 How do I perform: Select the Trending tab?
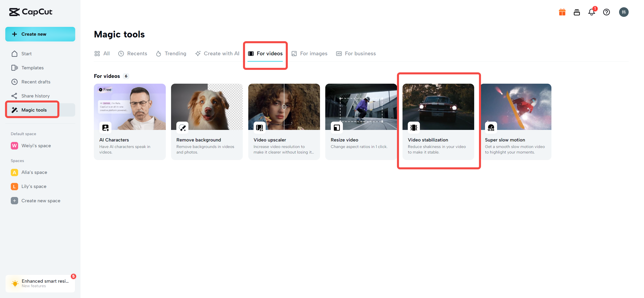171,54
